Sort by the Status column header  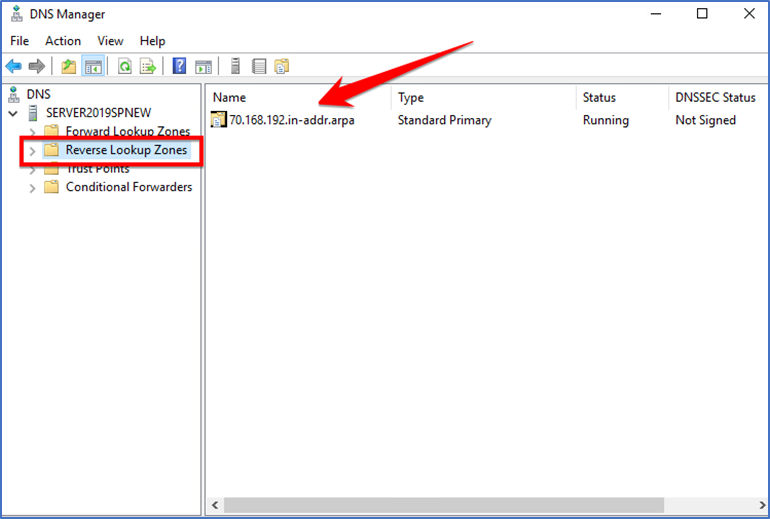622,97
